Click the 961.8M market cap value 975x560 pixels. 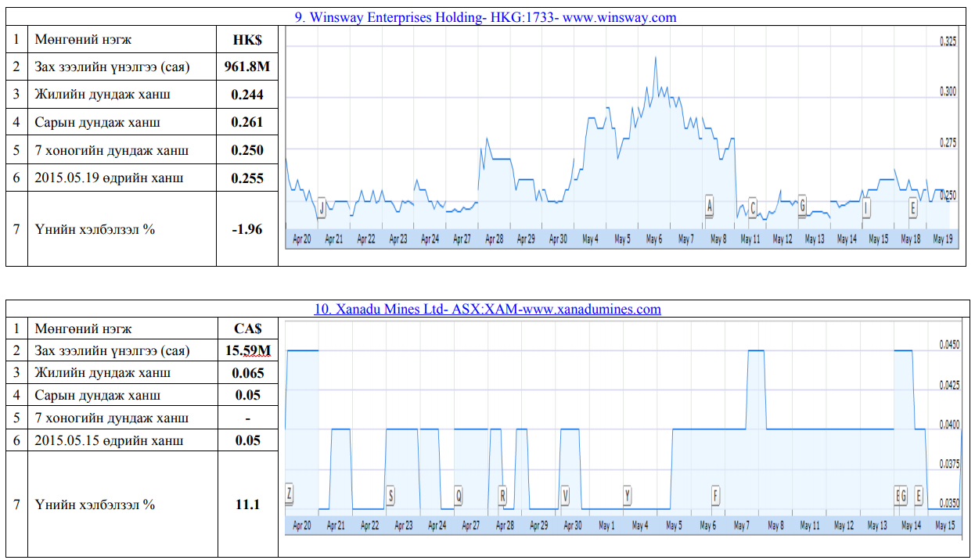click(x=247, y=66)
